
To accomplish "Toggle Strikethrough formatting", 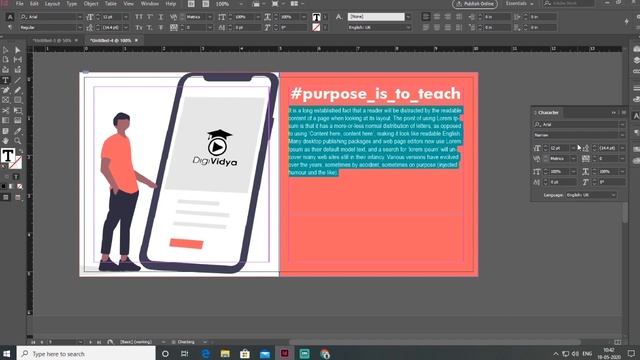I will coord(161,28).
